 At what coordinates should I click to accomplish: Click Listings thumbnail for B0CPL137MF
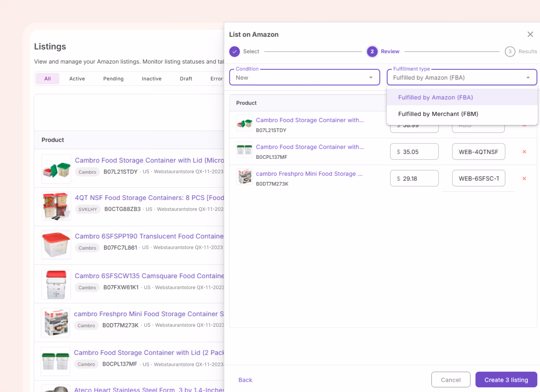click(56, 361)
